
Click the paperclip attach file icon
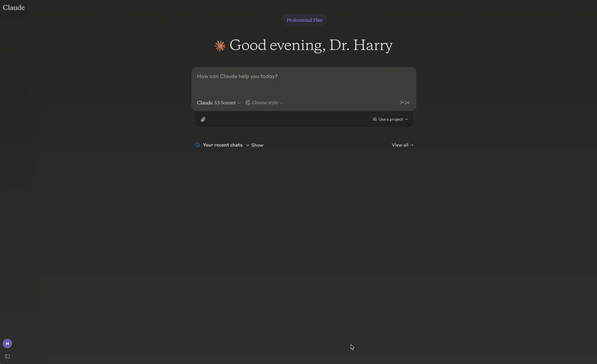coord(203,119)
